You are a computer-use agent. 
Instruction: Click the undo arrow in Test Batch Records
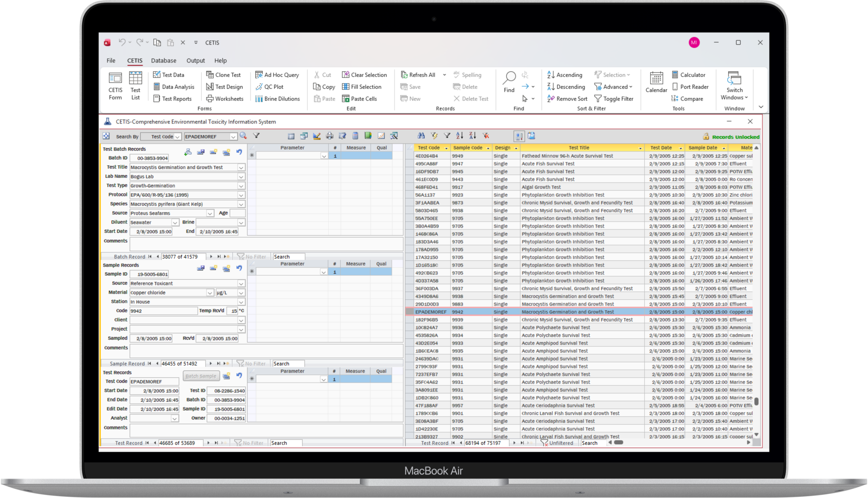(x=239, y=152)
